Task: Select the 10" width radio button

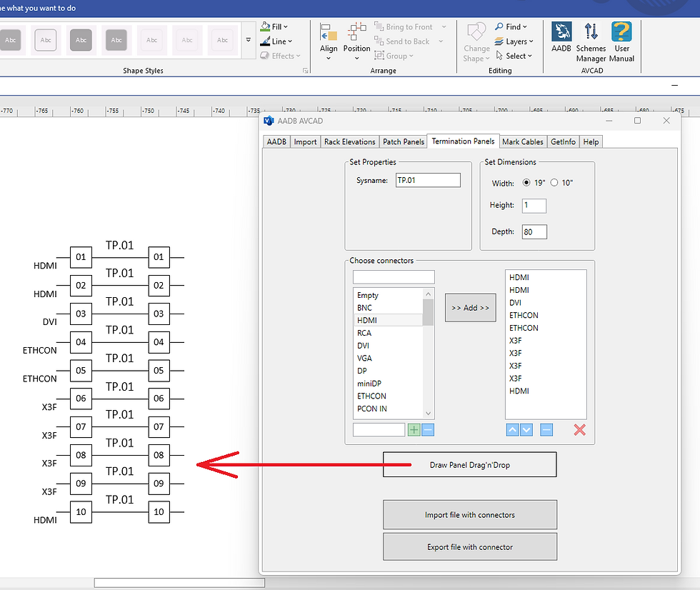Action: pos(554,183)
